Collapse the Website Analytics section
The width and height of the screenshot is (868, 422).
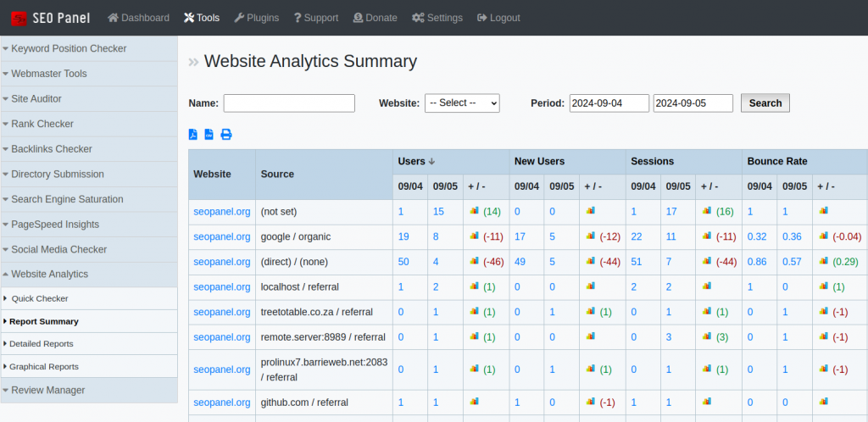click(49, 275)
